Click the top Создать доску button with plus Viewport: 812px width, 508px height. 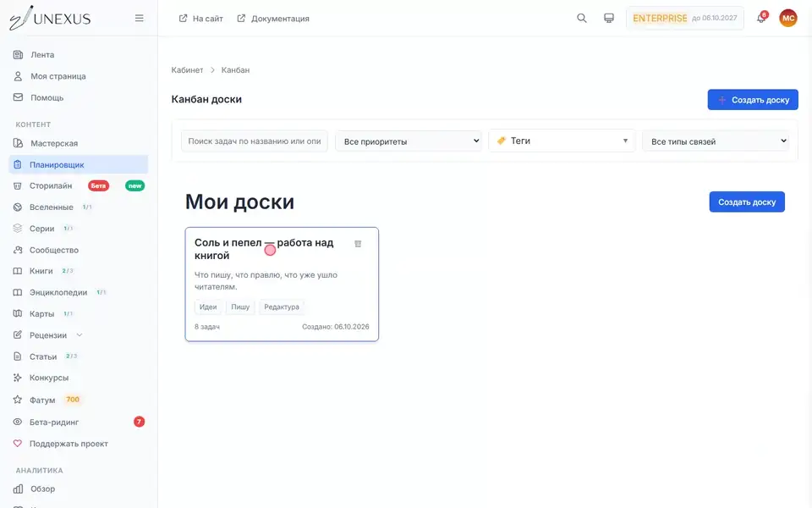coord(753,100)
